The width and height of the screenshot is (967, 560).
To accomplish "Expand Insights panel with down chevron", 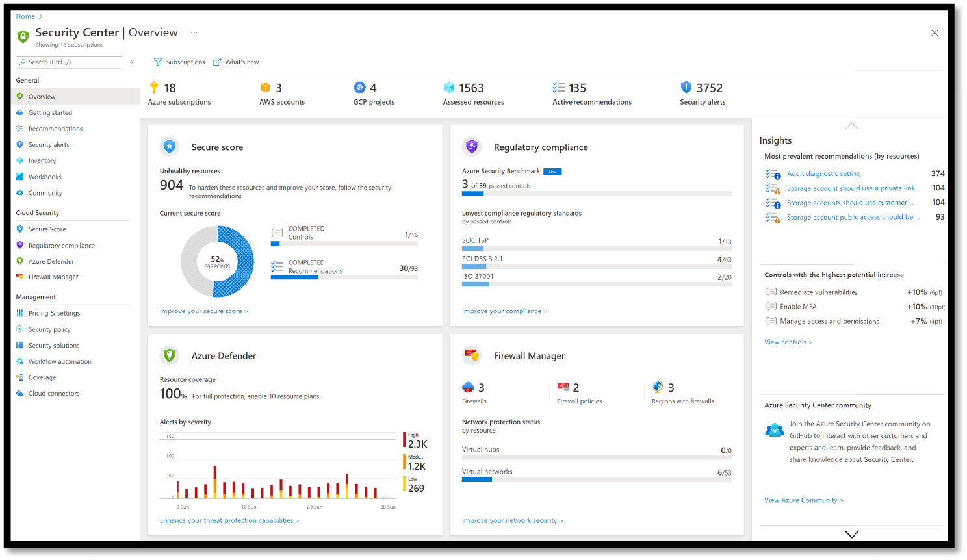I will click(x=851, y=534).
